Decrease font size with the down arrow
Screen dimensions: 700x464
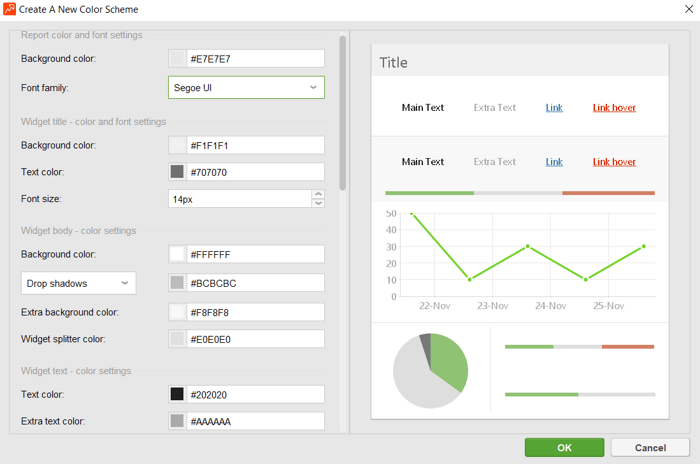(x=318, y=203)
